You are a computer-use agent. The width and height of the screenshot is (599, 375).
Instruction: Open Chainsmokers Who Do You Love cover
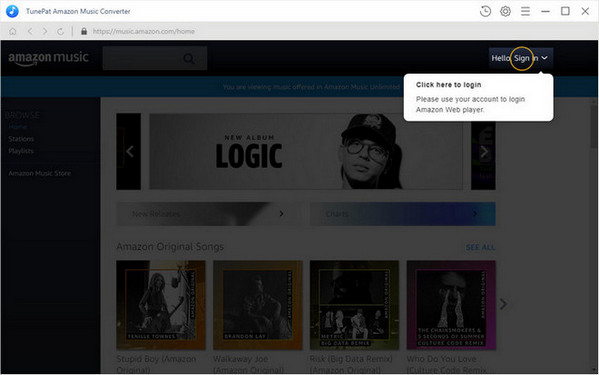point(451,305)
